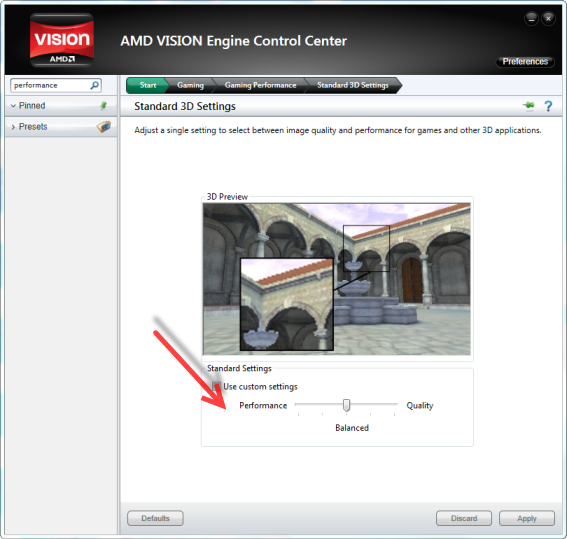
Task: Click the search magnifier icon
Action: (x=94, y=85)
